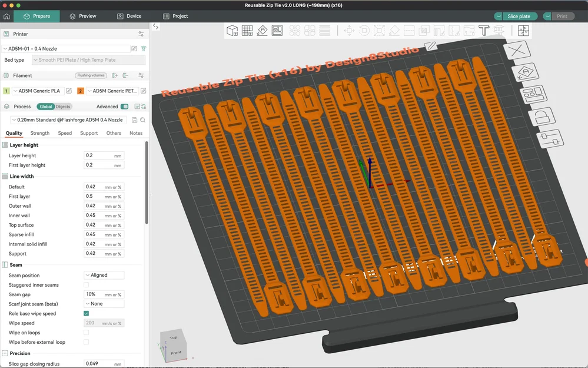Edit the AD5M Generic PLA filament preset

coord(69,91)
